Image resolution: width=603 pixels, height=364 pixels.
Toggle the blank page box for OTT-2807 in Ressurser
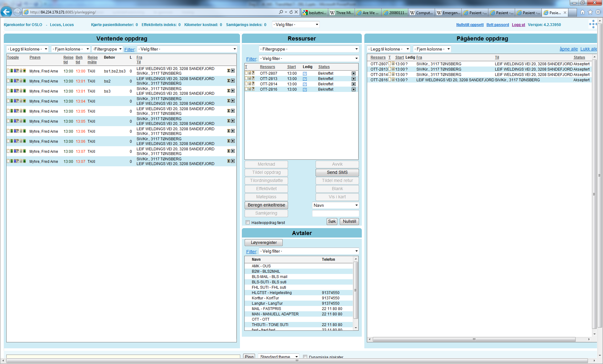[x=246, y=73]
